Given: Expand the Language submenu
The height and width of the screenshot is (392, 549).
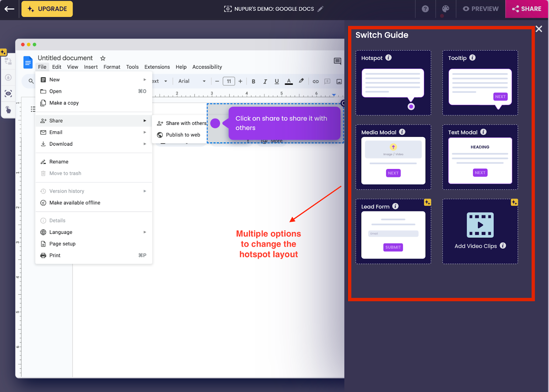Looking at the screenshot, I should 94,232.
